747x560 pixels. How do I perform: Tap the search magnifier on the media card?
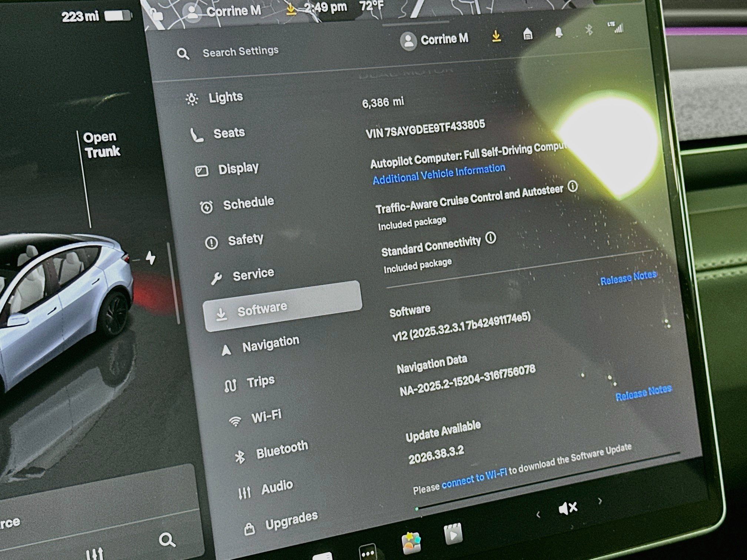pyautogui.click(x=167, y=540)
